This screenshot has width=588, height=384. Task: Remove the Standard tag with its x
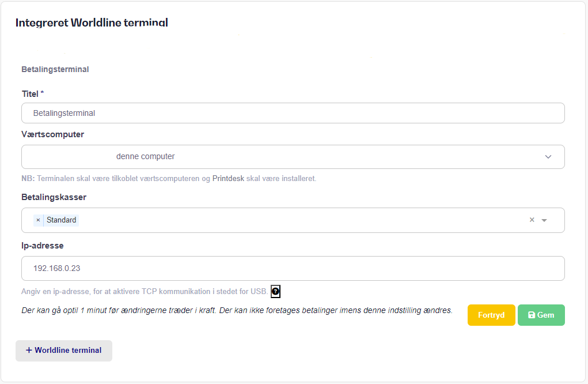click(38, 220)
